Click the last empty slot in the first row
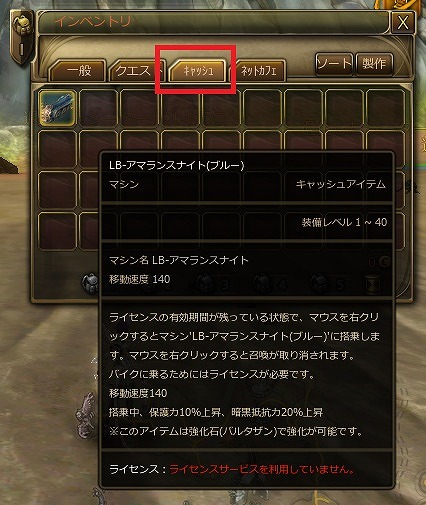Screen dimensions: 426x505 coord(385,108)
